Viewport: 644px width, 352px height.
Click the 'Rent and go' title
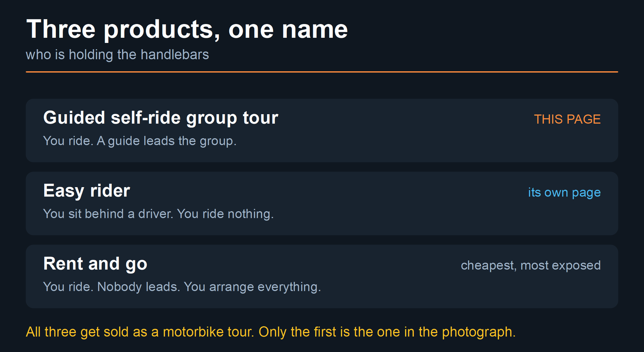point(95,264)
